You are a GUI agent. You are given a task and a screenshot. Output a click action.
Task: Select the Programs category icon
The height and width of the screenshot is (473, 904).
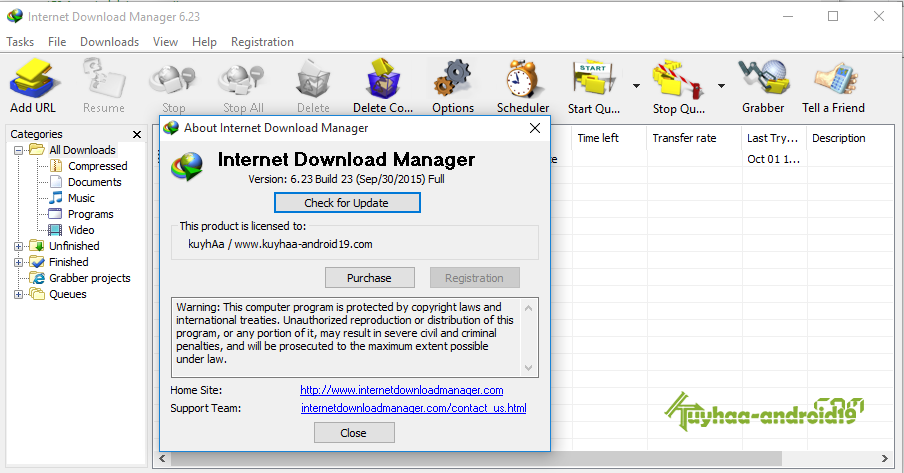(56, 214)
